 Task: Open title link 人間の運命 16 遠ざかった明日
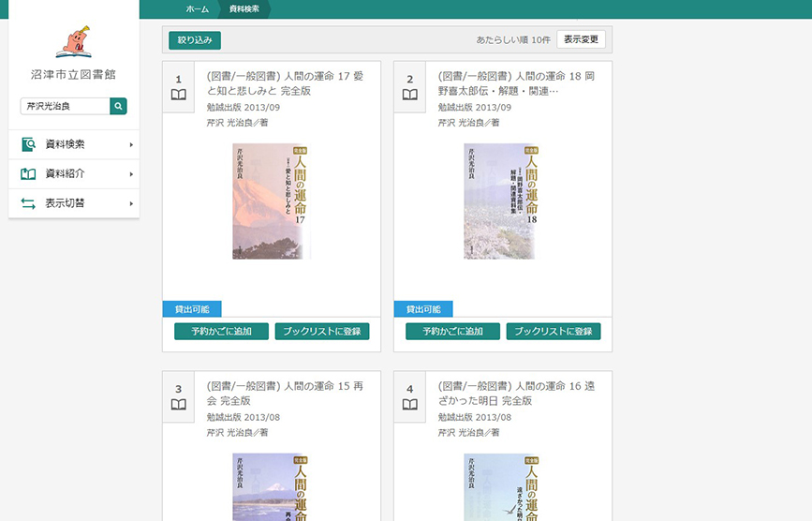coord(516,393)
